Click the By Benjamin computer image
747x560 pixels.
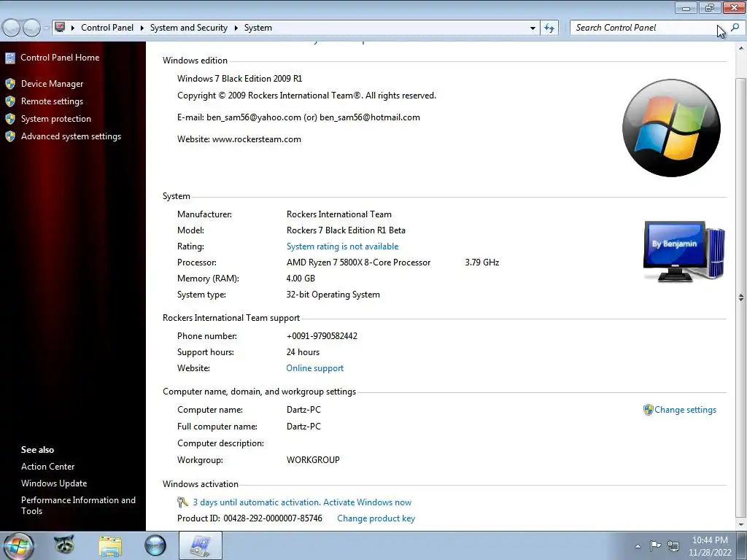tap(684, 252)
